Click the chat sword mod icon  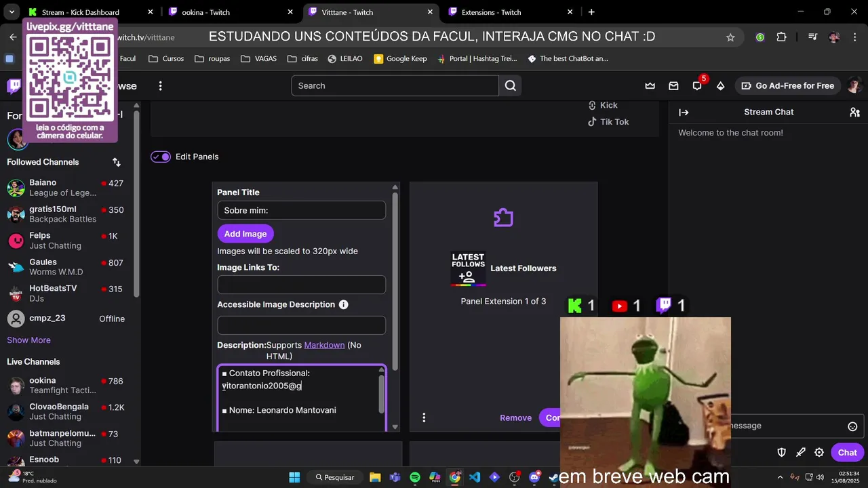800,453
